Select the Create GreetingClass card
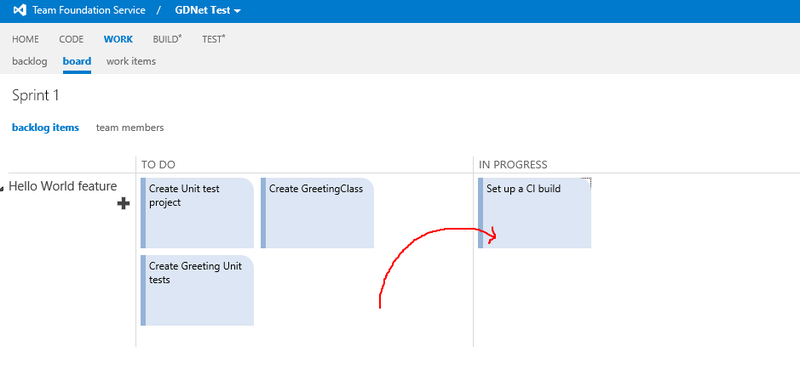Image resolution: width=800 pixels, height=392 pixels. click(317, 213)
